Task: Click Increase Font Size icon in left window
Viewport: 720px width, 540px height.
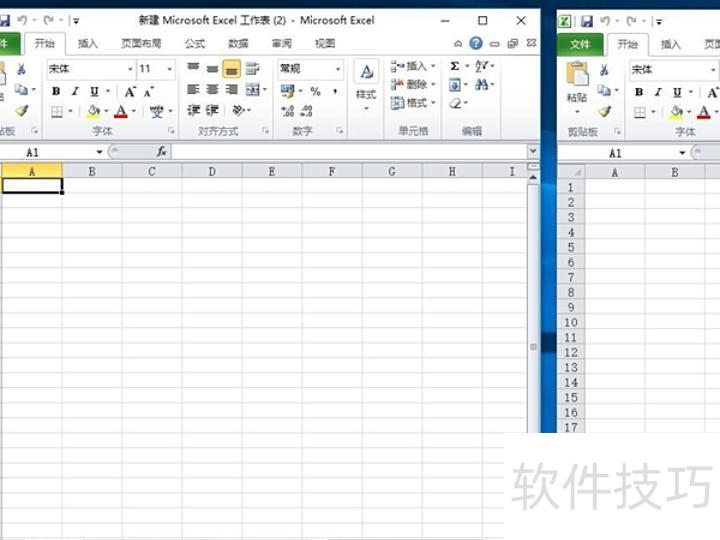Action: 130,91
